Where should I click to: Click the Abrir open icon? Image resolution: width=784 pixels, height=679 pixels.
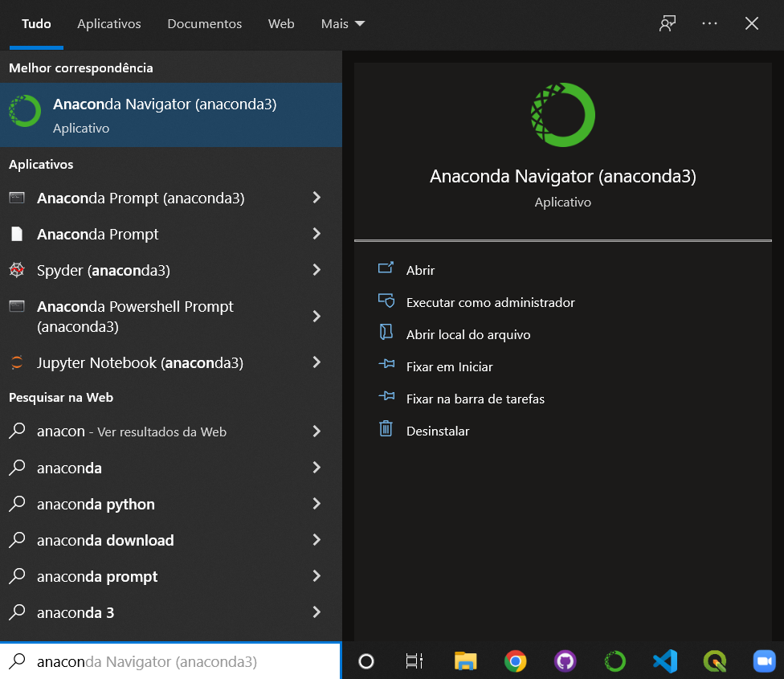pyautogui.click(x=386, y=268)
